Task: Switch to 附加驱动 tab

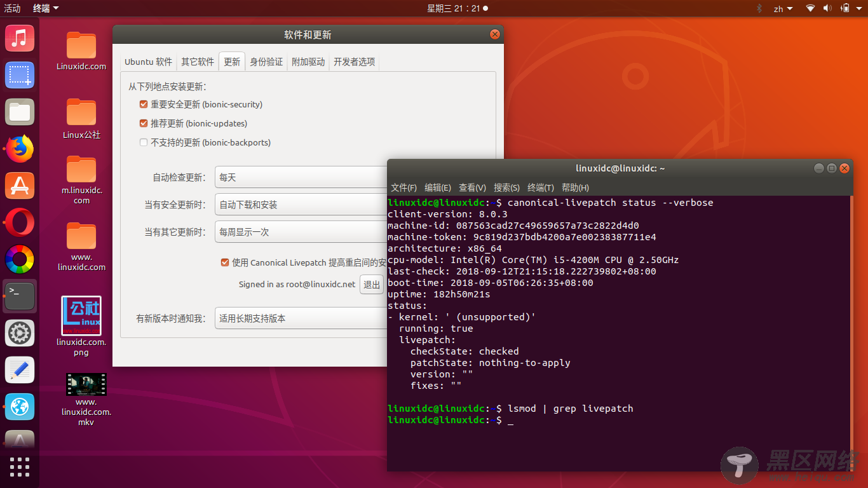Action: pos(308,62)
